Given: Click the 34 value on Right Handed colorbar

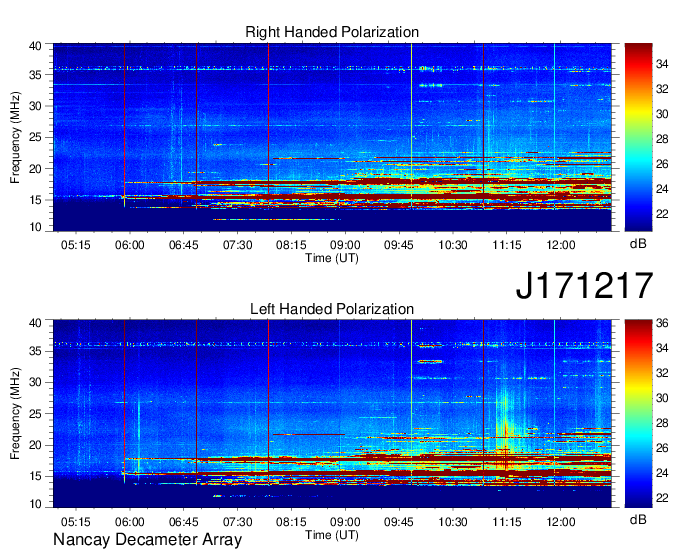Looking at the screenshot, I should point(662,64).
